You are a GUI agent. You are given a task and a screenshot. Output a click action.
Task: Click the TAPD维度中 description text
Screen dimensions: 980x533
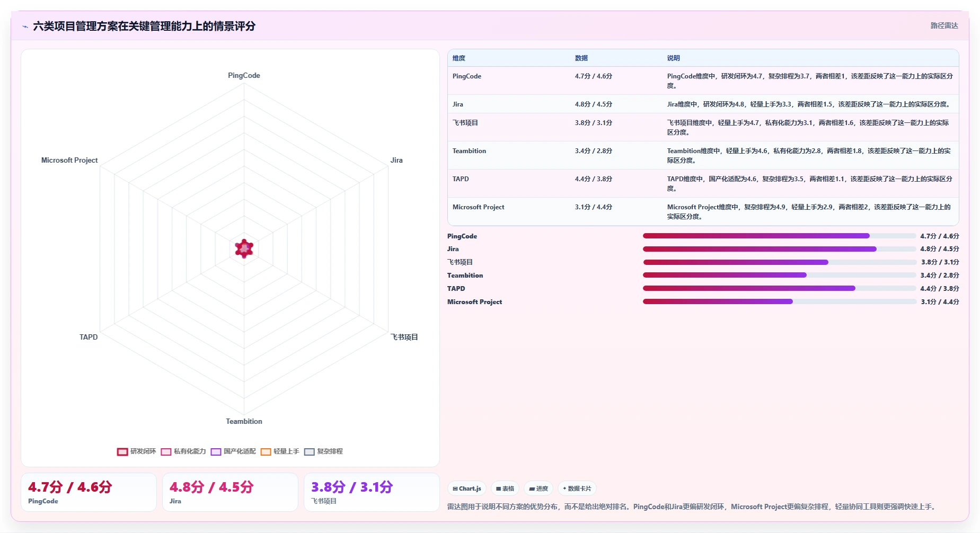810,183
